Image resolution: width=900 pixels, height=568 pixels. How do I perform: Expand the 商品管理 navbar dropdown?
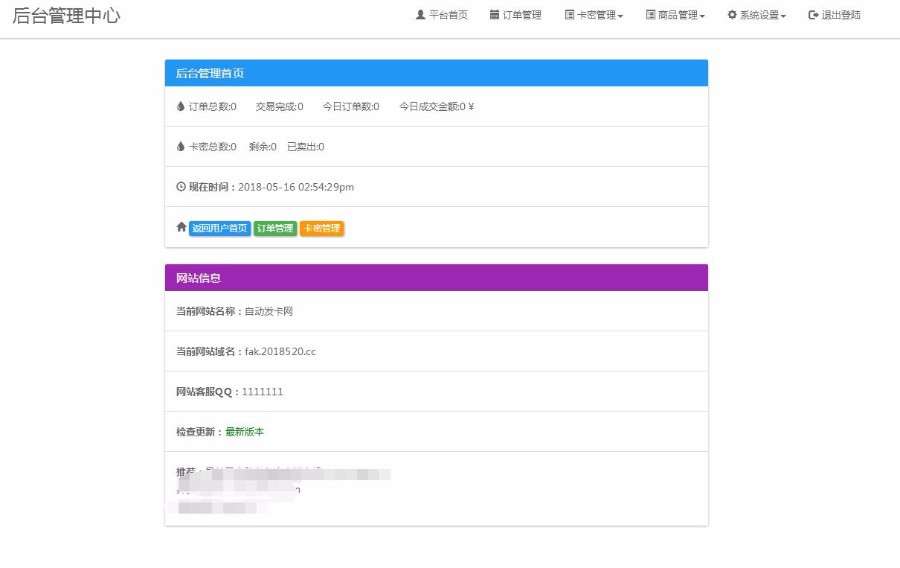pos(676,15)
